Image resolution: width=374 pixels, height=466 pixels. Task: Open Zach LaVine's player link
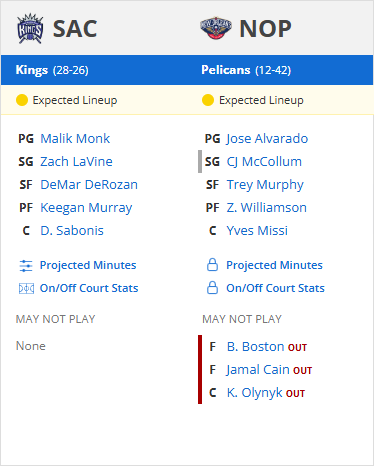(76, 162)
